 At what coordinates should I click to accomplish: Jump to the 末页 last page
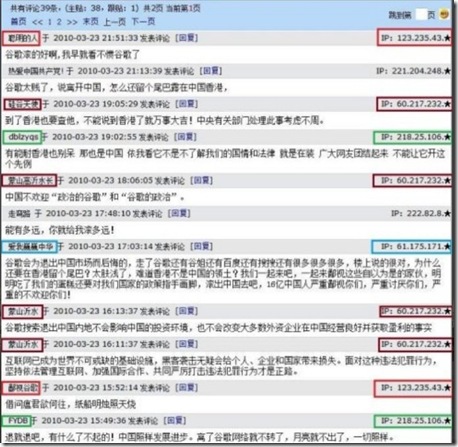[x=90, y=22]
